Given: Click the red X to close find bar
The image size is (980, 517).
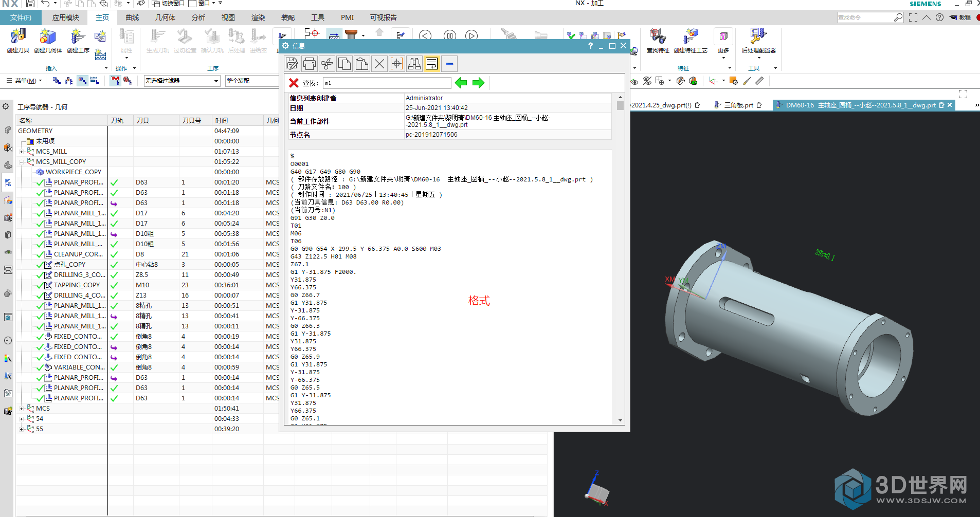Looking at the screenshot, I should click(x=294, y=83).
